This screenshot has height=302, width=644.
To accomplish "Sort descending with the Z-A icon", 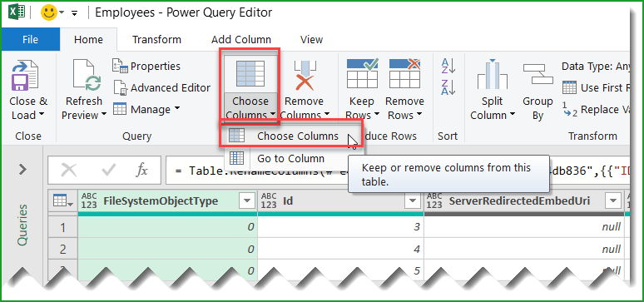I will point(448,87).
